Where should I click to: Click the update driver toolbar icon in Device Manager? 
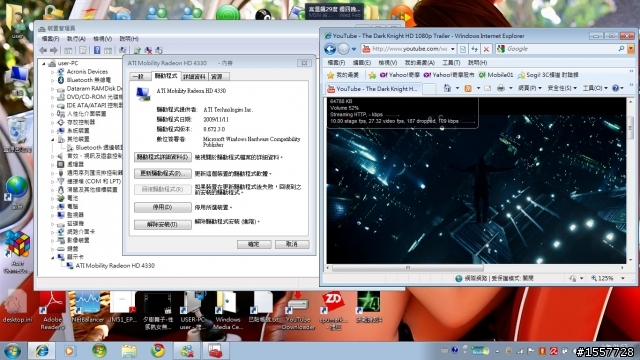click(138, 50)
